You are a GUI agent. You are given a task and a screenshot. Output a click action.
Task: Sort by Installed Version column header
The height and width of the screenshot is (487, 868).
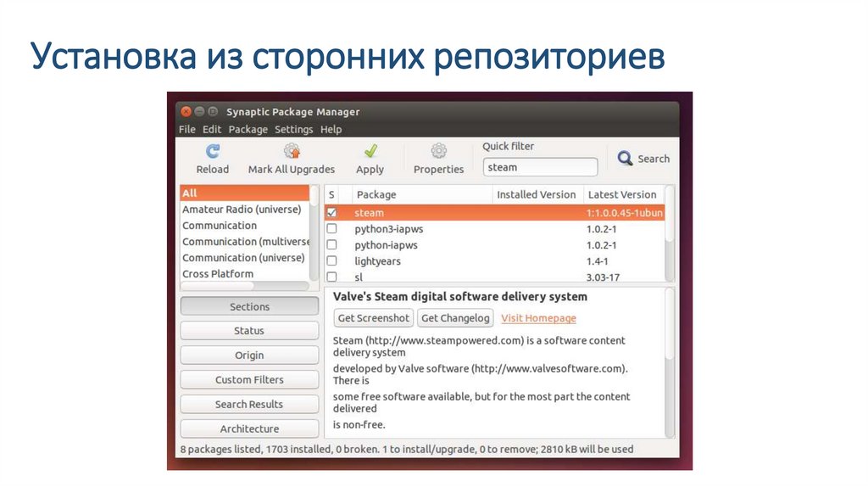[x=537, y=194]
